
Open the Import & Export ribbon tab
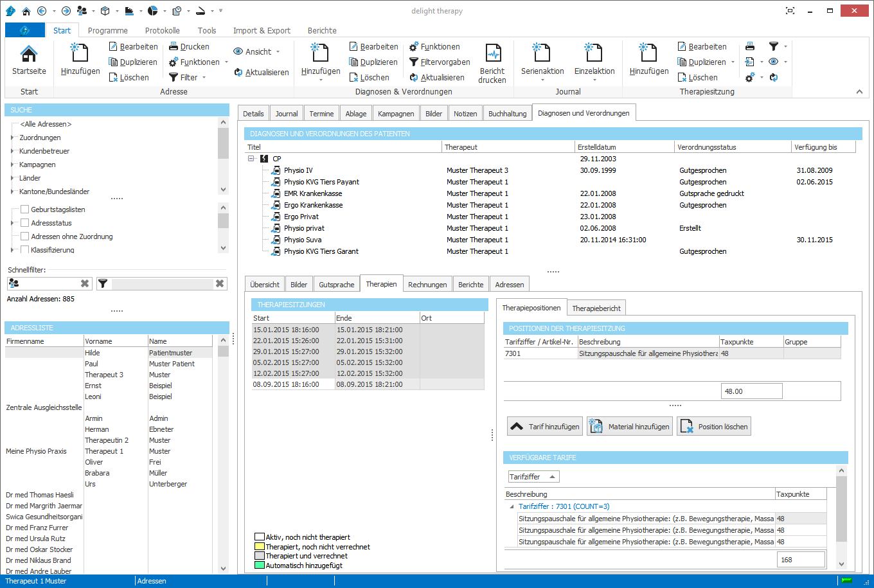coord(262,30)
